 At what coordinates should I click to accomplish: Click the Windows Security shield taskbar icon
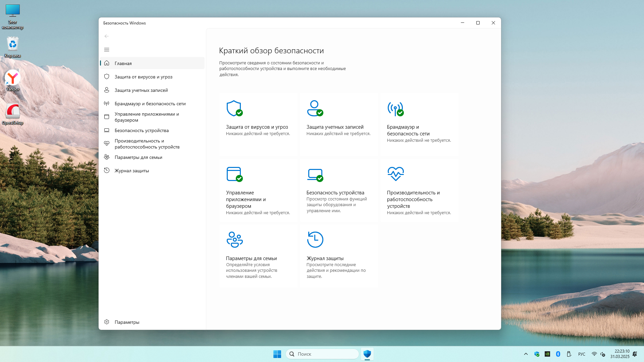(x=367, y=354)
